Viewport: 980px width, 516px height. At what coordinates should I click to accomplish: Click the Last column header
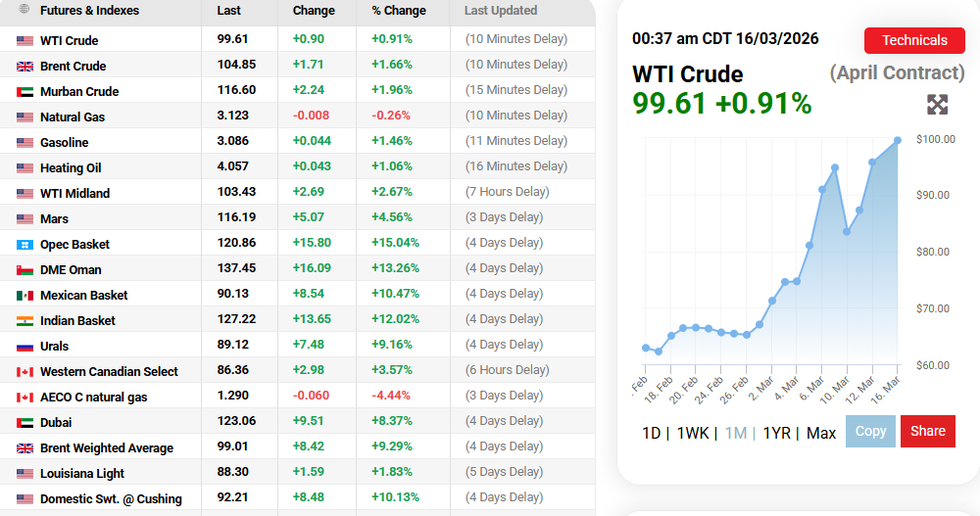point(228,11)
